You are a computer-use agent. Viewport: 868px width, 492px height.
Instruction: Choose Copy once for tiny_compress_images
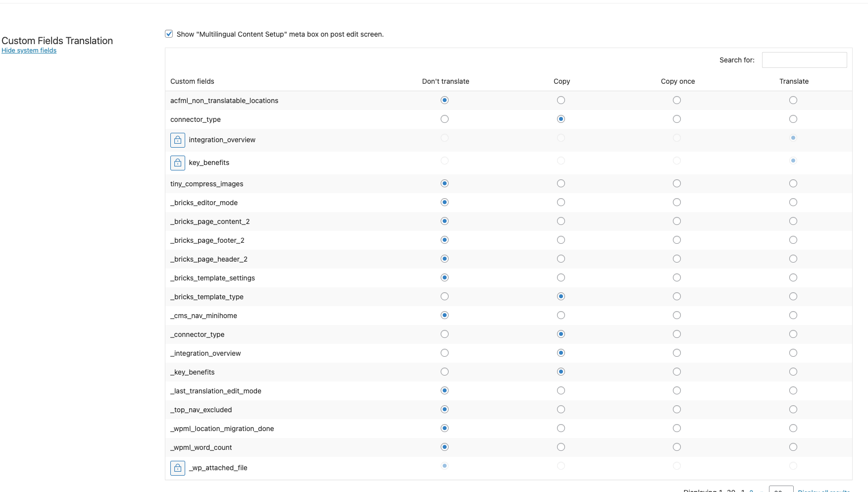point(677,183)
